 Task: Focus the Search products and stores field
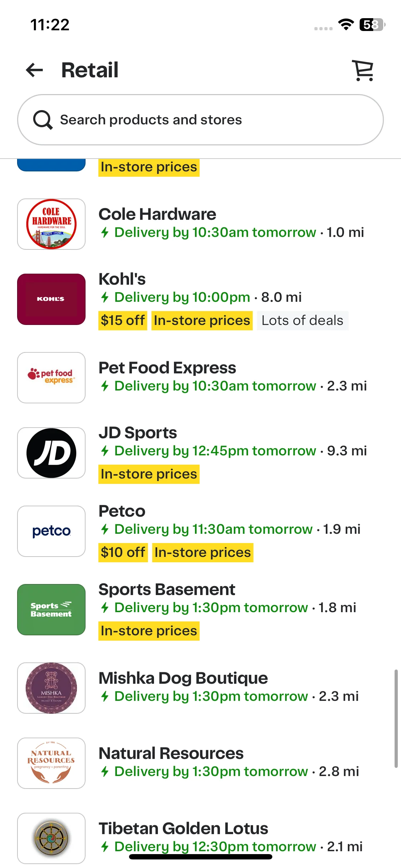pyautogui.click(x=200, y=120)
